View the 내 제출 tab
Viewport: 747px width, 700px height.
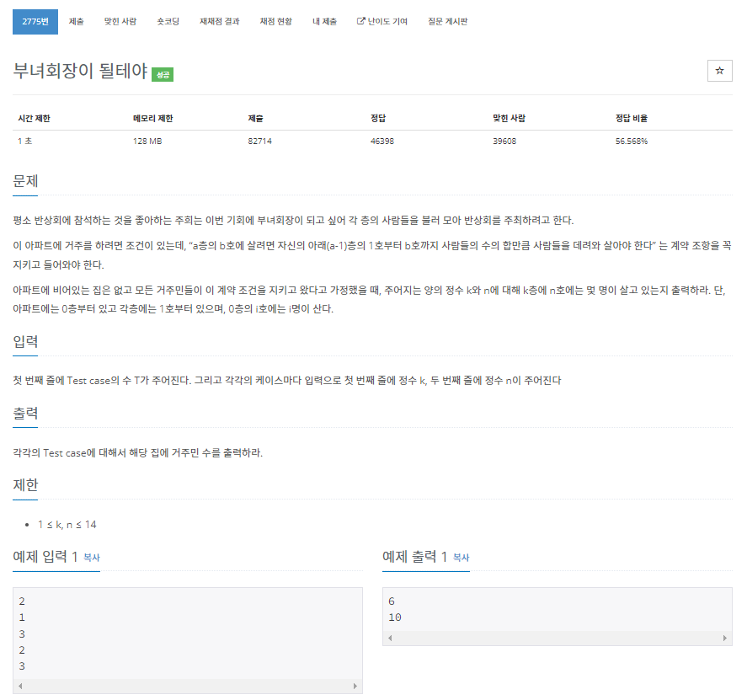[x=324, y=21]
